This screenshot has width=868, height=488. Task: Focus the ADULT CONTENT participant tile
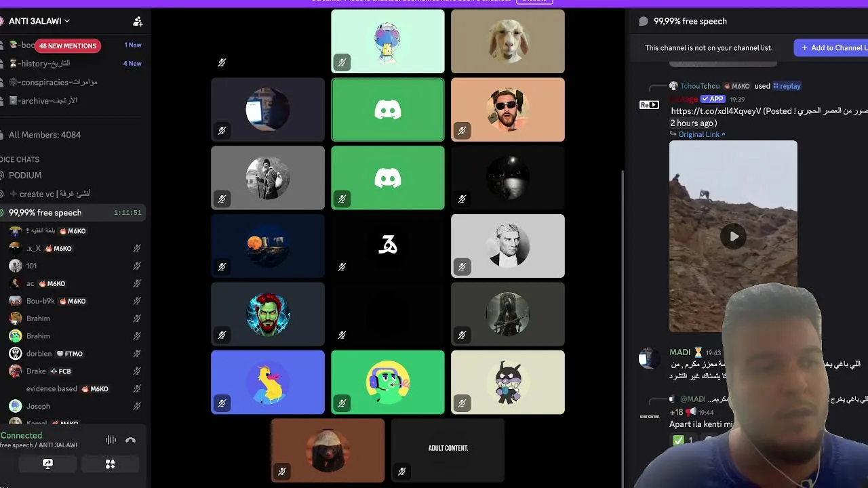click(448, 451)
